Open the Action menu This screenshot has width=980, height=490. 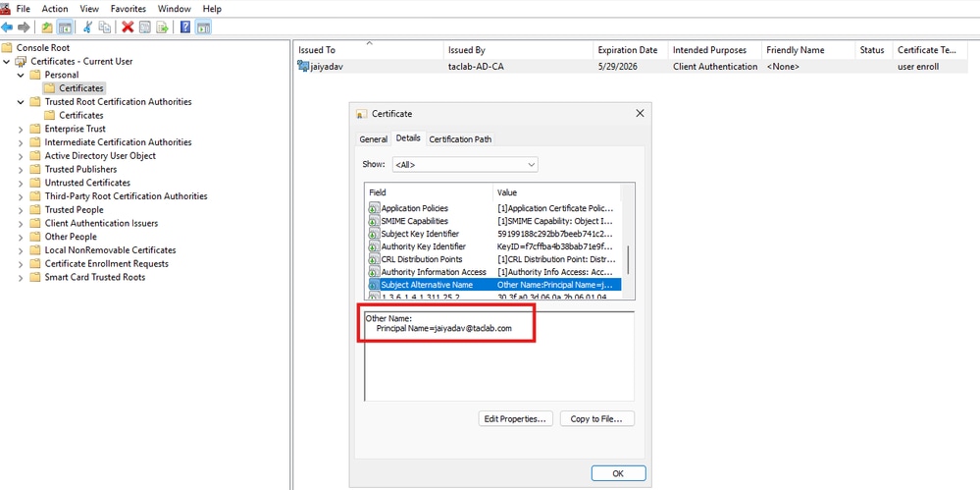[55, 9]
